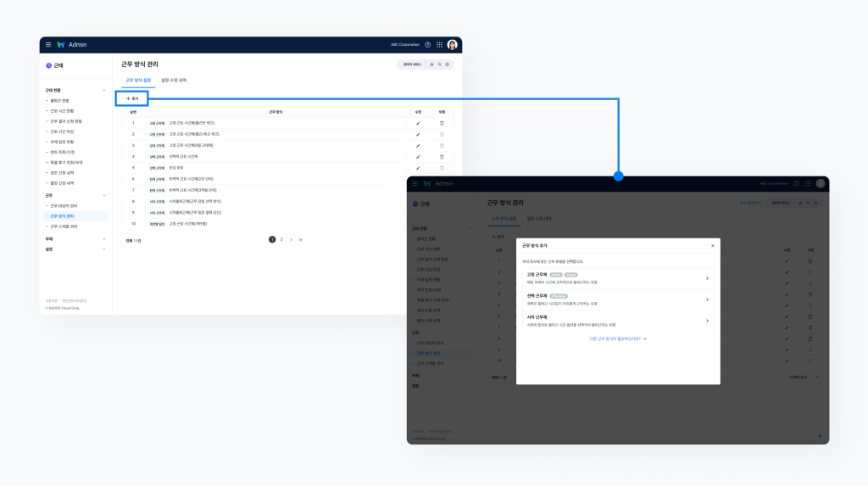Image resolution: width=868 pixels, height=486 pixels.
Task: Select the 고정 근무제 option in the dialog
Action: pyautogui.click(x=618, y=278)
